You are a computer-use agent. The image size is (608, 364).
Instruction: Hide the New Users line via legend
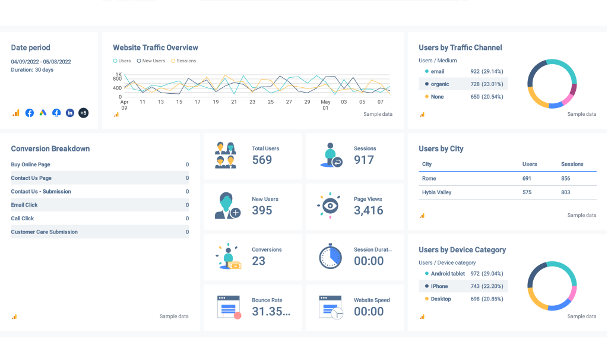click(x=151, y=61)
